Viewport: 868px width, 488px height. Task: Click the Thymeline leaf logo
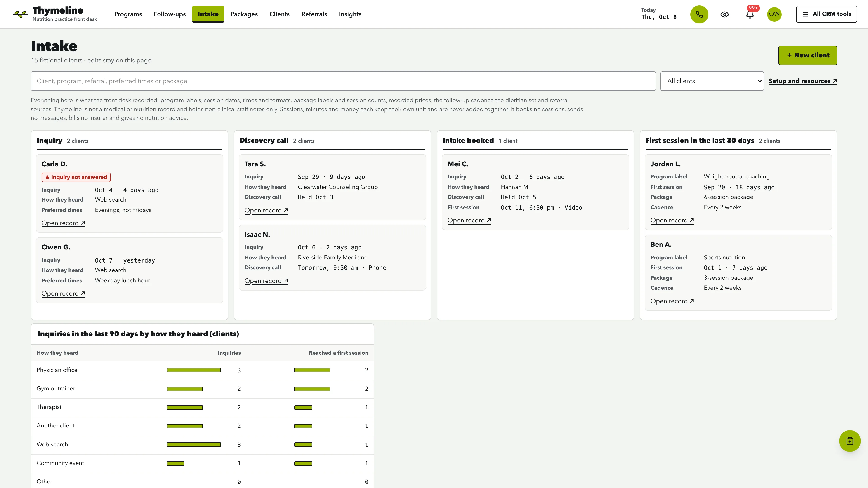[20, 14]
